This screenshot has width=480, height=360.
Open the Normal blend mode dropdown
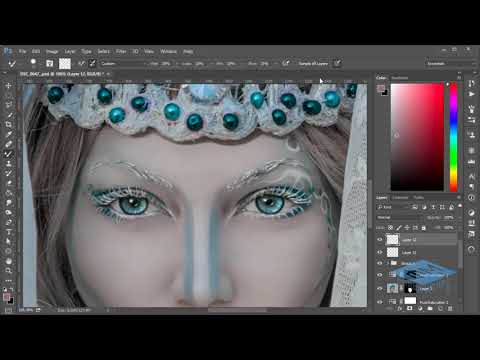(400, 217)
